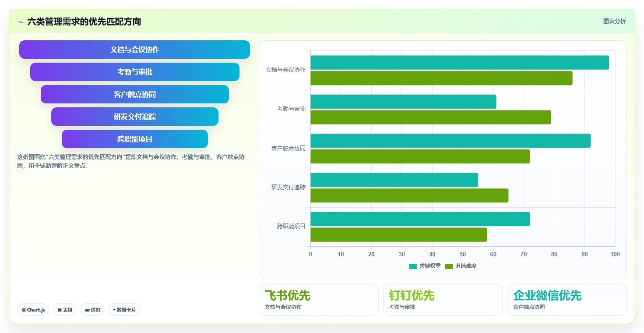Click 客户触点协同 green 落地难度 bar
644x333 pixels.
coord(420,156)
